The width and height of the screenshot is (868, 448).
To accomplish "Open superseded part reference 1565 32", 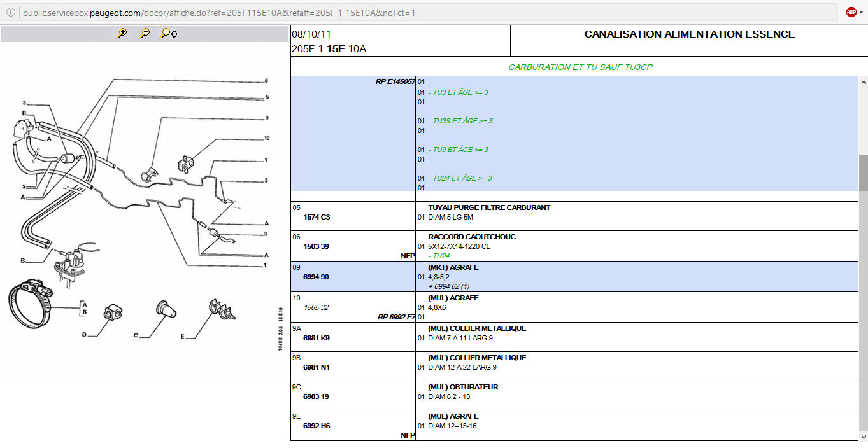I will tap(316, 307).
